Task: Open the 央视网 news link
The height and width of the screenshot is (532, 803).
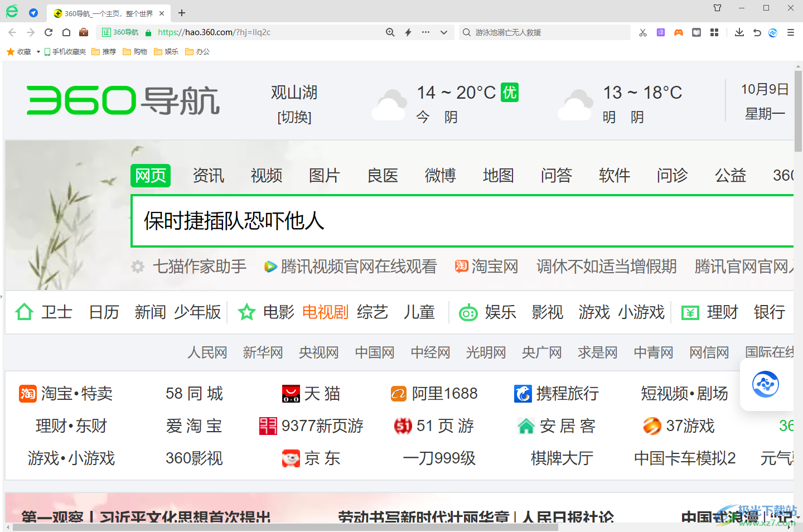Action: [x=319, y=352]
